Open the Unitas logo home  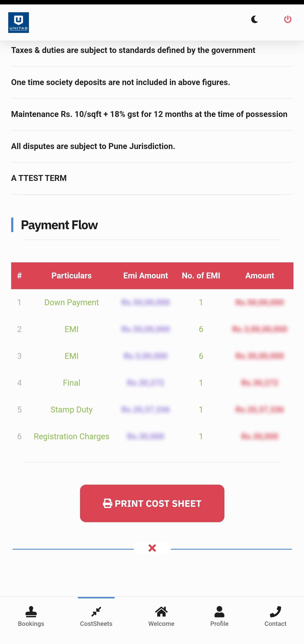(x=19, y=23)
